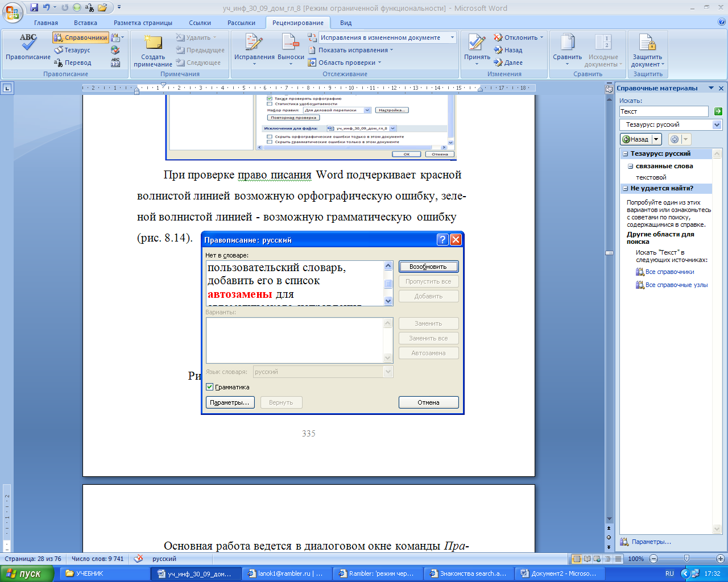The image size is (728, 582).
Task: Go to previous change with Назад
Action: pos(508,50)
